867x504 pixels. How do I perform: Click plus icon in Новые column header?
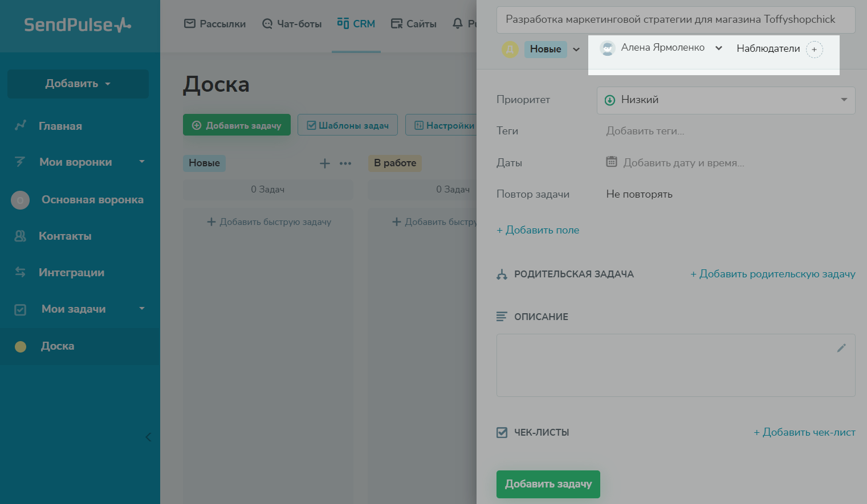point(325,163)
